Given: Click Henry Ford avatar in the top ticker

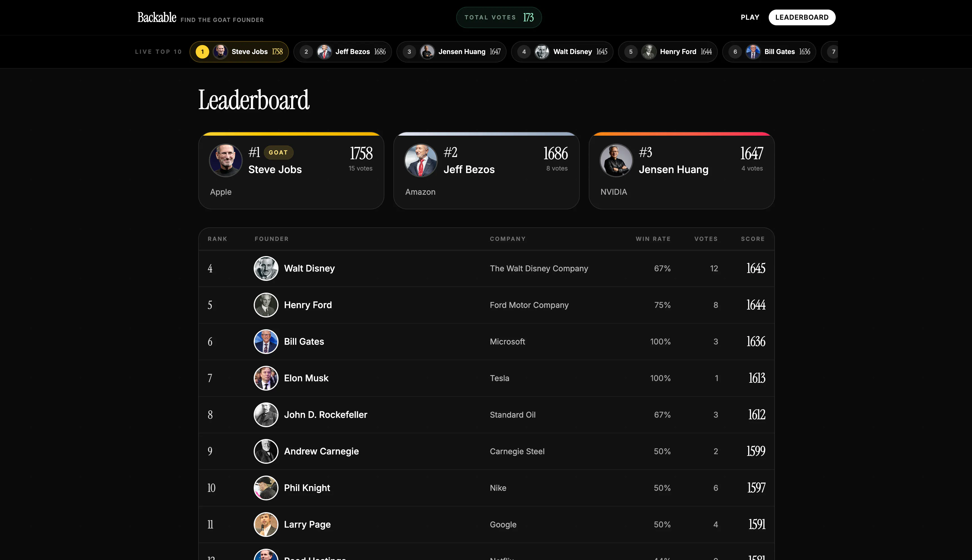Looking at the screenshot, I should 649,51.
